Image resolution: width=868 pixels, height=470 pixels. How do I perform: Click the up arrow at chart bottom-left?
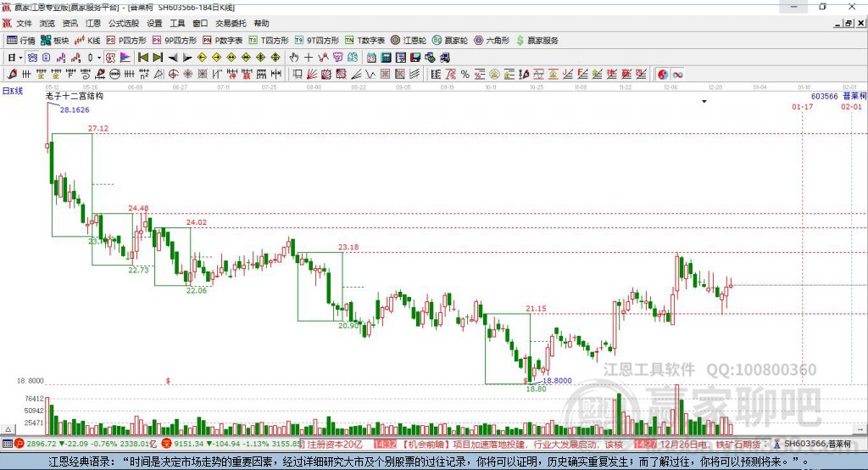(x=8, y=429)
